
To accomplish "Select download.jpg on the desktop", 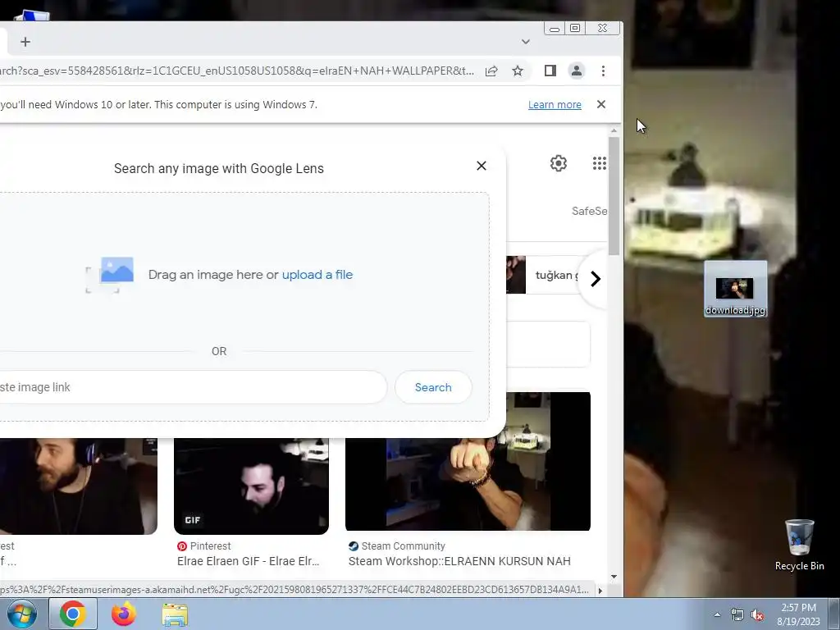I will (x=735, y=290).
